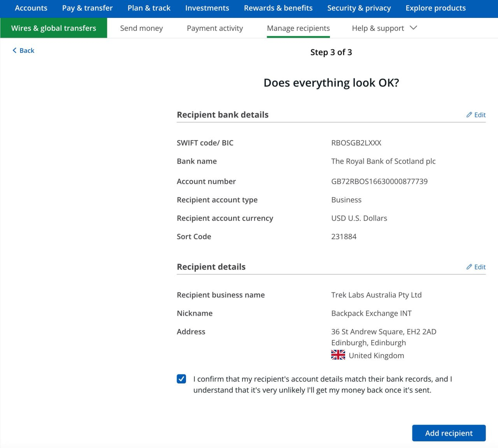Select the Plan & track menu
Viewport: 498px width, 448px height.
(149, 8)
